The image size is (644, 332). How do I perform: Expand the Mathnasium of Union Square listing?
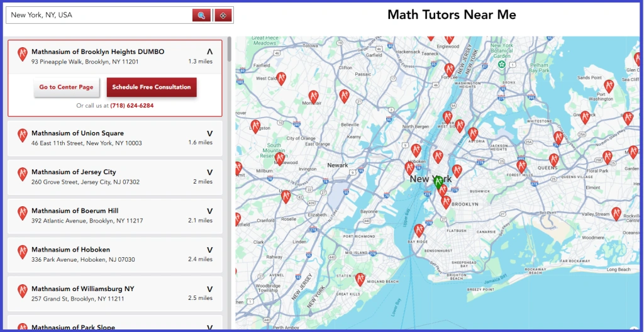(x=209, y=133)
